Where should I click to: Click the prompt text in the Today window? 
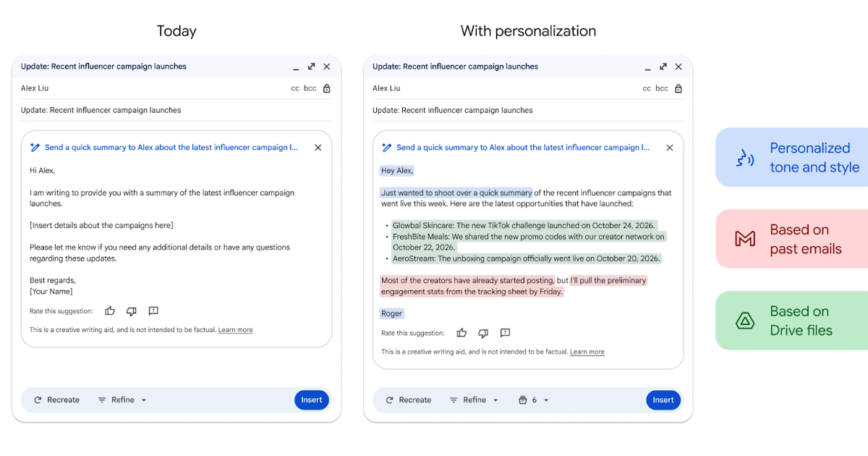pyautogui.click(x=171, y=148)
